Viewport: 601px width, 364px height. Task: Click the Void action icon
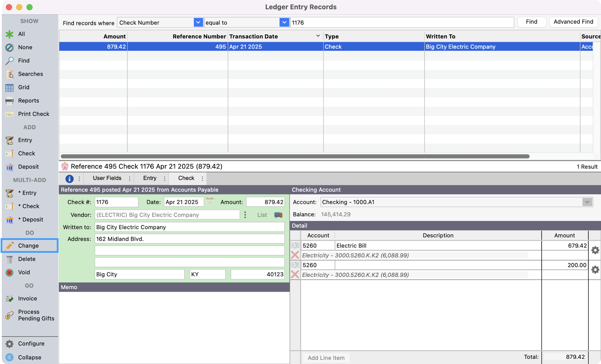(10, 272)
